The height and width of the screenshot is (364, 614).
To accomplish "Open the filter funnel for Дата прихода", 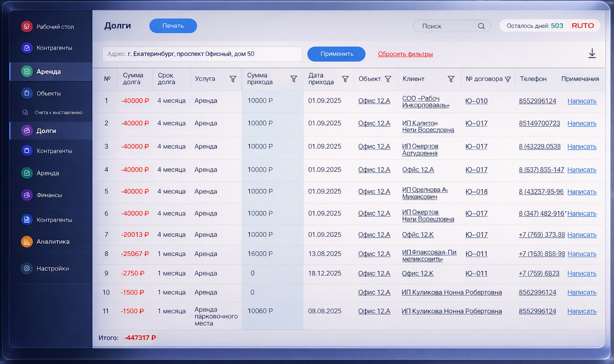I will pos(345,79).
